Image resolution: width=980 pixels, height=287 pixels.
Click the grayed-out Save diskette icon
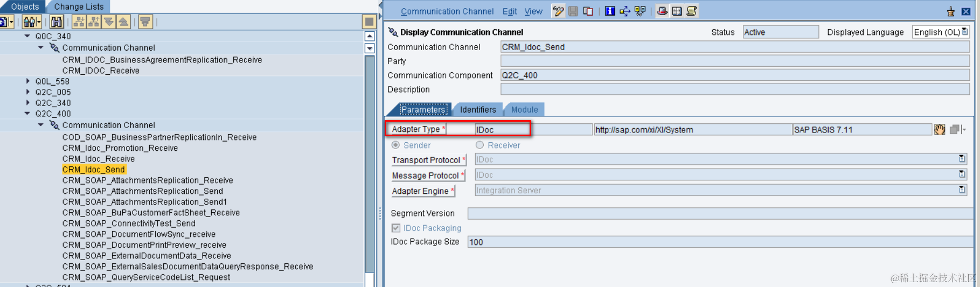coord(573,11)
